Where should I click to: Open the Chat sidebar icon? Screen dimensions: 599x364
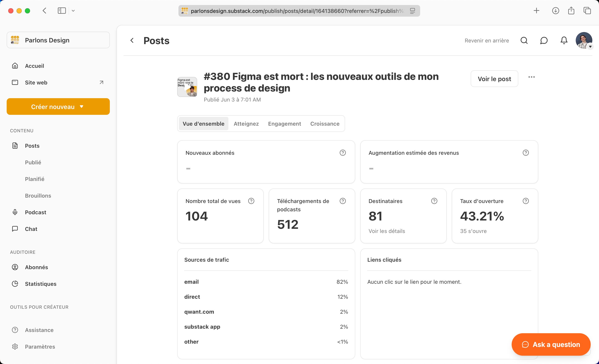[15, 229]
